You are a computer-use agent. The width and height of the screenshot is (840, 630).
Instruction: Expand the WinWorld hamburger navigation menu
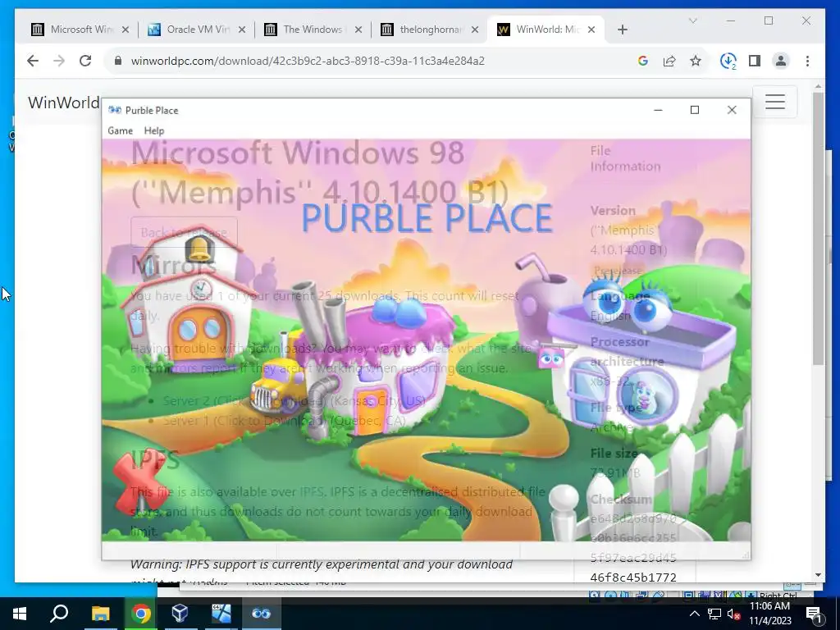774,102
